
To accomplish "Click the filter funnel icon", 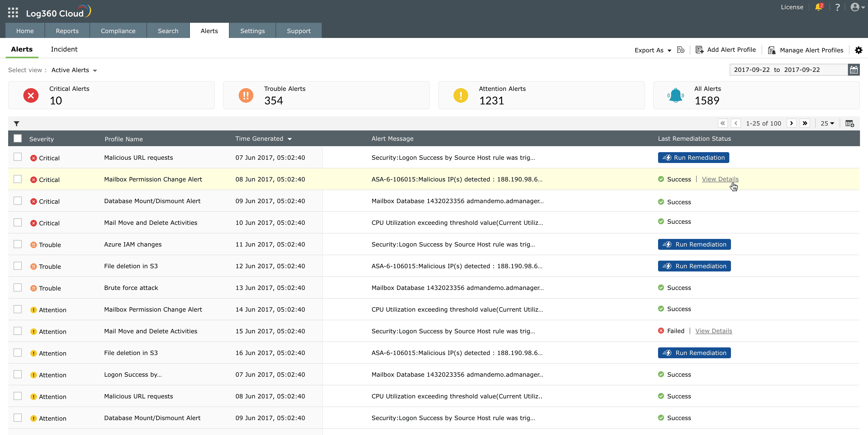I will click(17, 124).
